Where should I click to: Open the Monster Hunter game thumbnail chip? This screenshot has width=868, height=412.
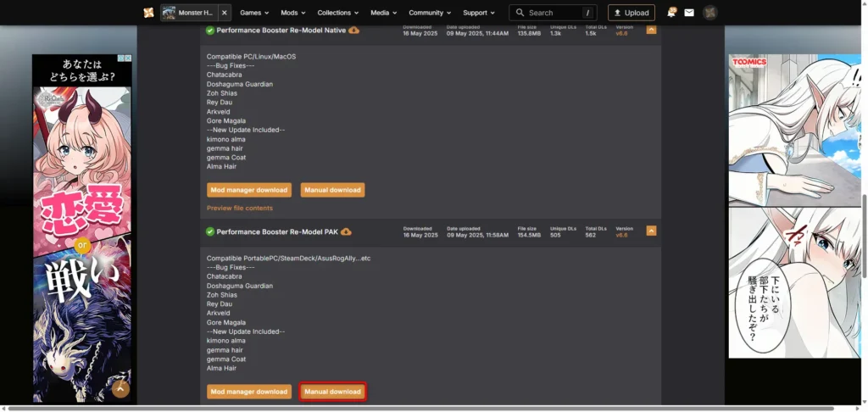[189, 13]
